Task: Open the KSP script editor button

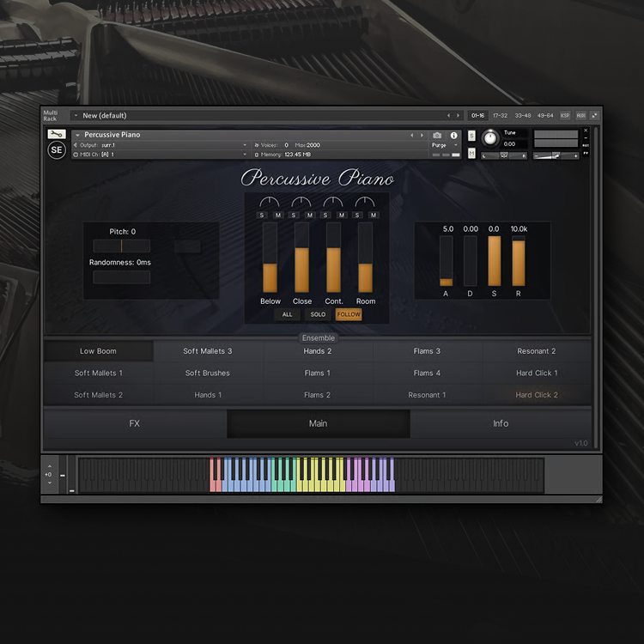Action: [x=565, y=115]
